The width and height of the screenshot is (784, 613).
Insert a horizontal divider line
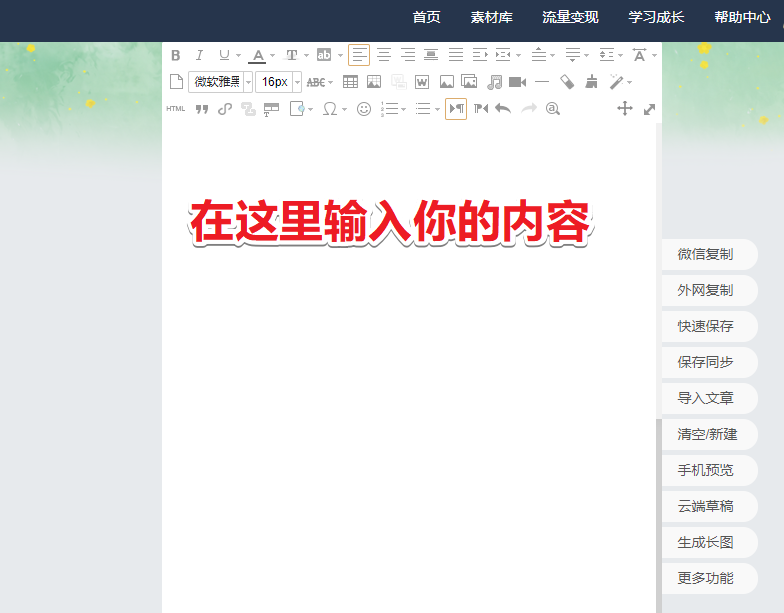click(542, 82)
